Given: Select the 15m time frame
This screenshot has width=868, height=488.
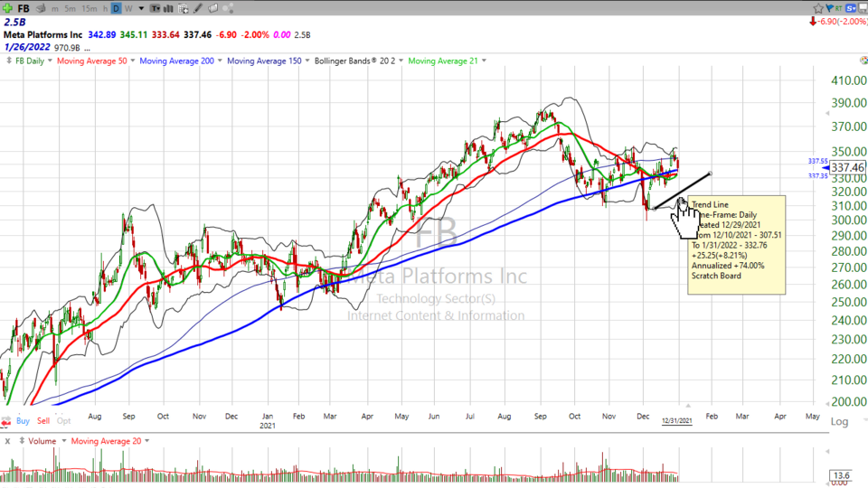Looking at the screenshot, I should pos(90,9).
